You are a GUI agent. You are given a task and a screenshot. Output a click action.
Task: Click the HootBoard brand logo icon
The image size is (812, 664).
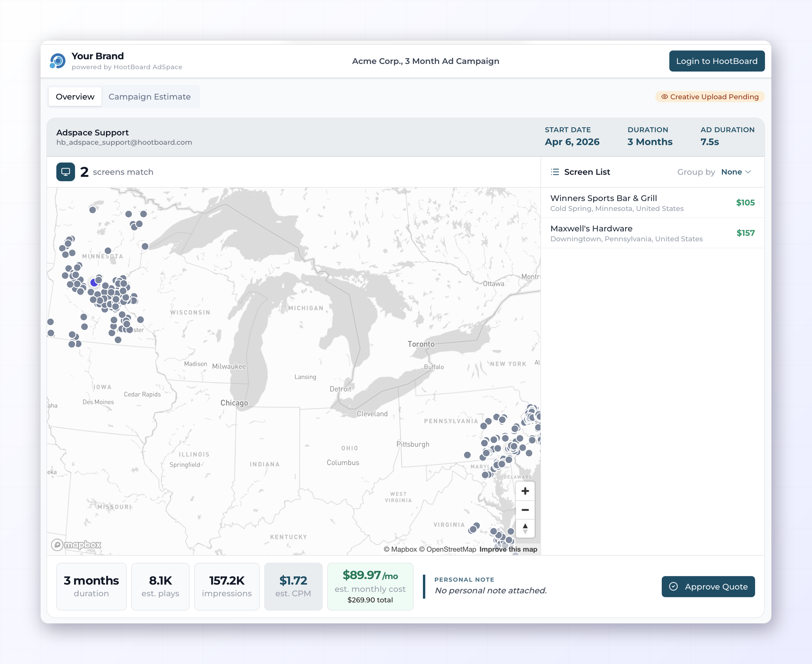coord(58,61)
